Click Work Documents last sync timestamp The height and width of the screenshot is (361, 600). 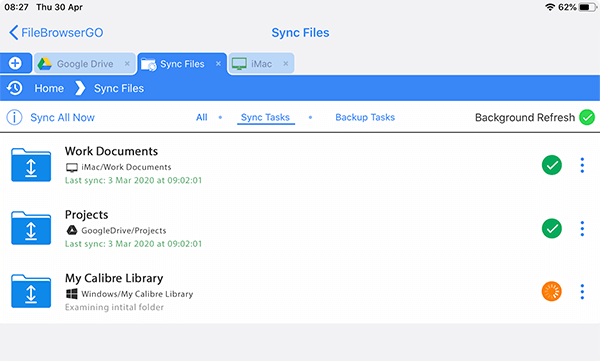pos(133,180)
